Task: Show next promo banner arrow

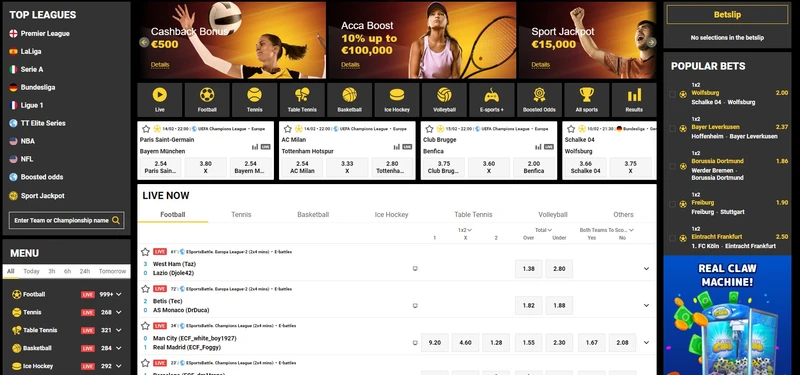Action: [x=651, y=42]
